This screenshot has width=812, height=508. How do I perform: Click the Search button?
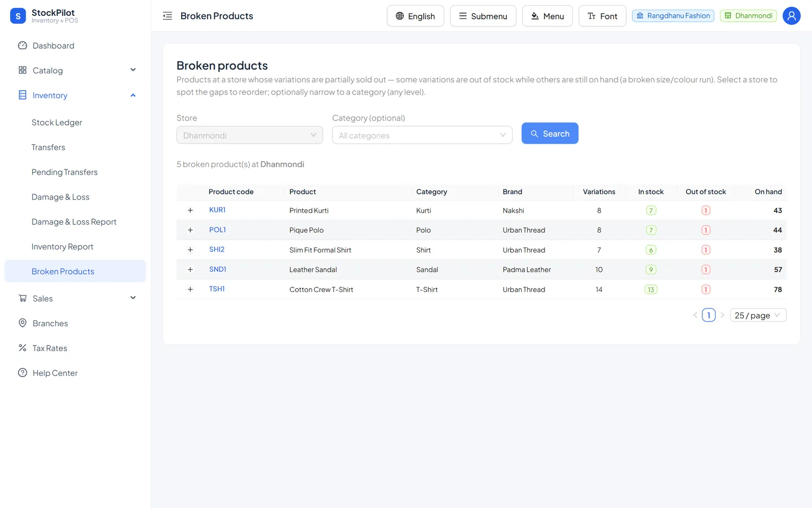550,133
